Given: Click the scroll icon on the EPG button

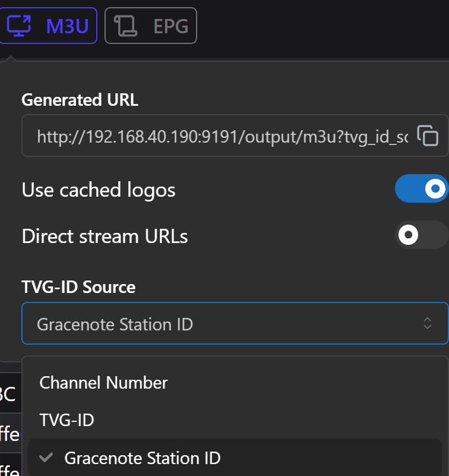Looking at the screenshot, I should [125, 26].
